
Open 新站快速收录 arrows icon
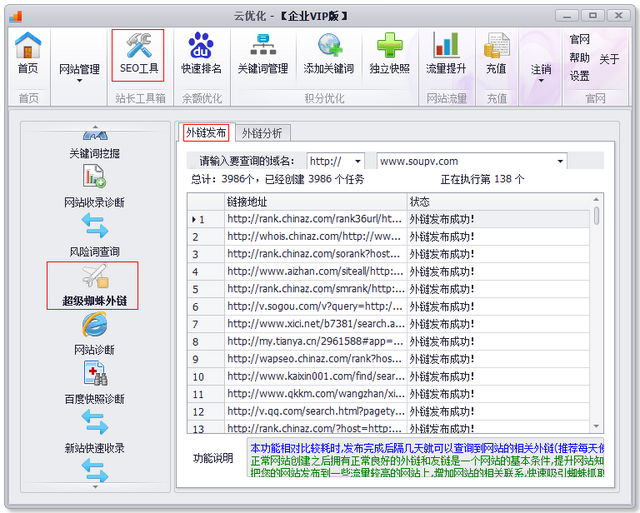pos(95,422)
